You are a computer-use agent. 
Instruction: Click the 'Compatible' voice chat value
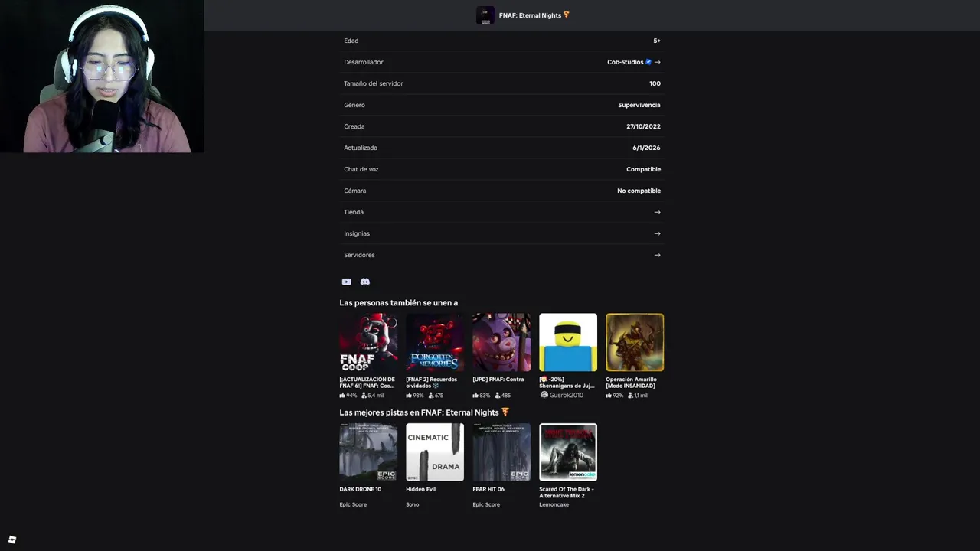643,169
